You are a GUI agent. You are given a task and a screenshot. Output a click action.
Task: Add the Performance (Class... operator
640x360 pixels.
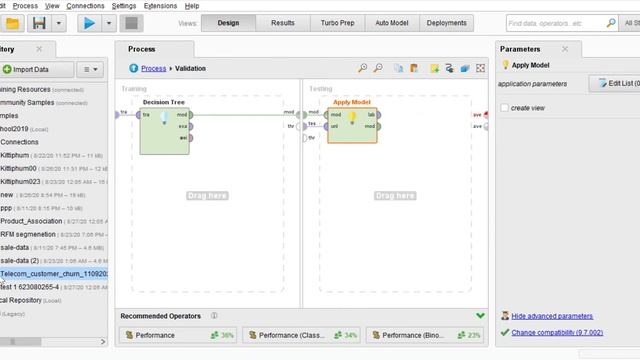(302, 335)
